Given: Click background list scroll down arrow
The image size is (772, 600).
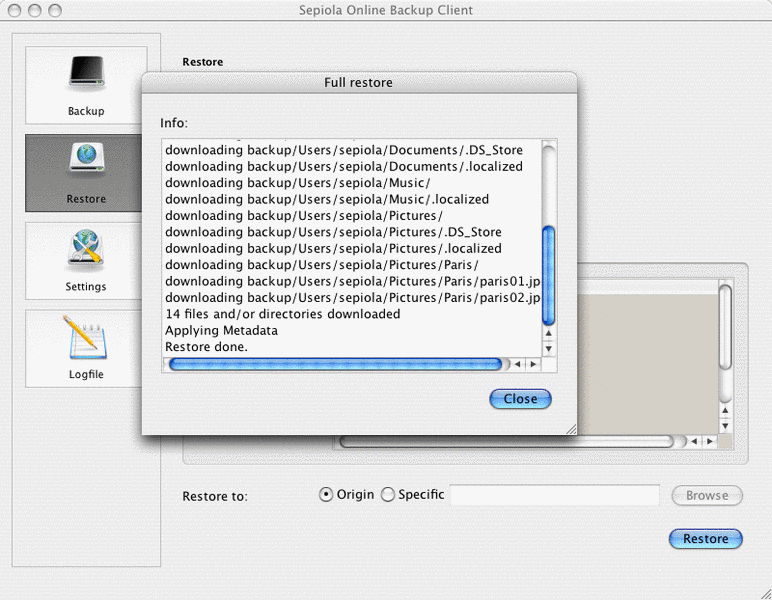Looking at the screenshot, I should click(725, 426).
